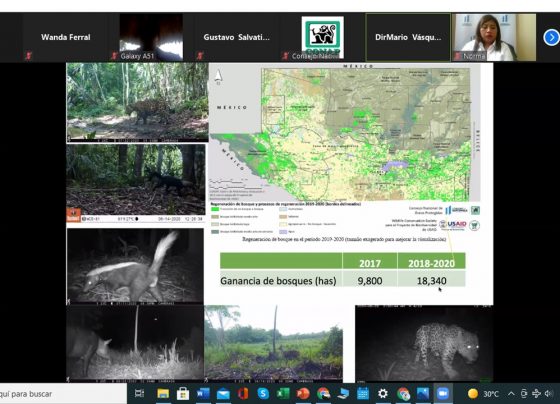Click the forest regeneration map image
Image resolution: width=560 pixels, height=404 pixels.
pyautogui.click(x=345, y=133)
